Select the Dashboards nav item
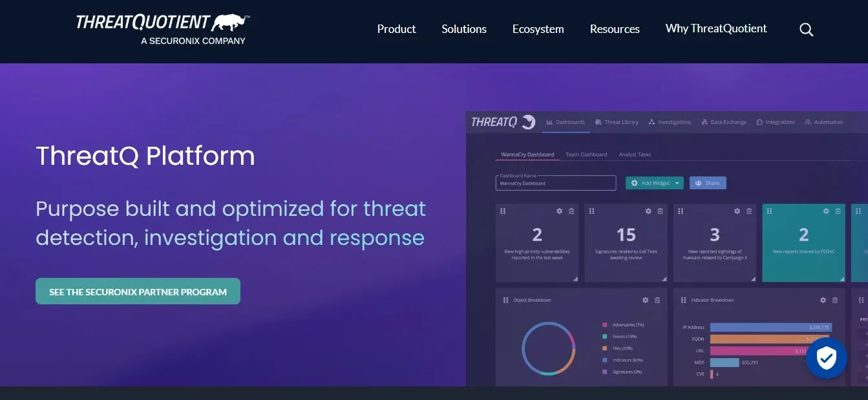Viewport: 868px width, 400px height. point(566,122)
